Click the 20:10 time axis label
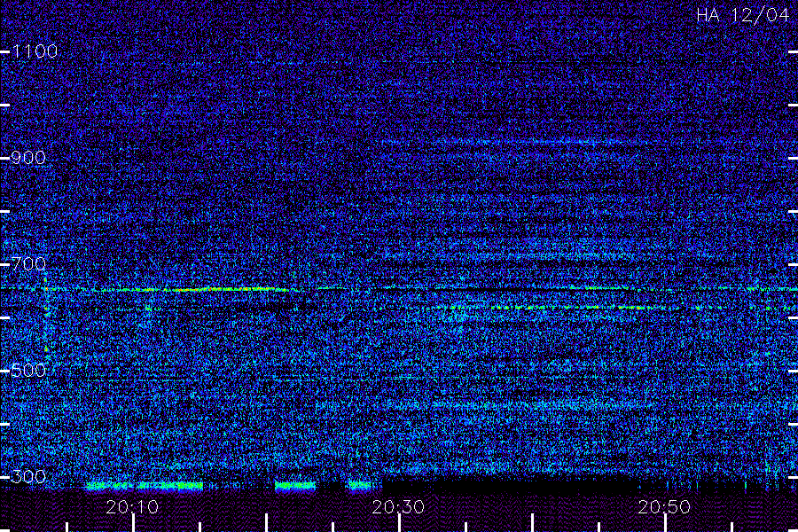 (132, 507)
